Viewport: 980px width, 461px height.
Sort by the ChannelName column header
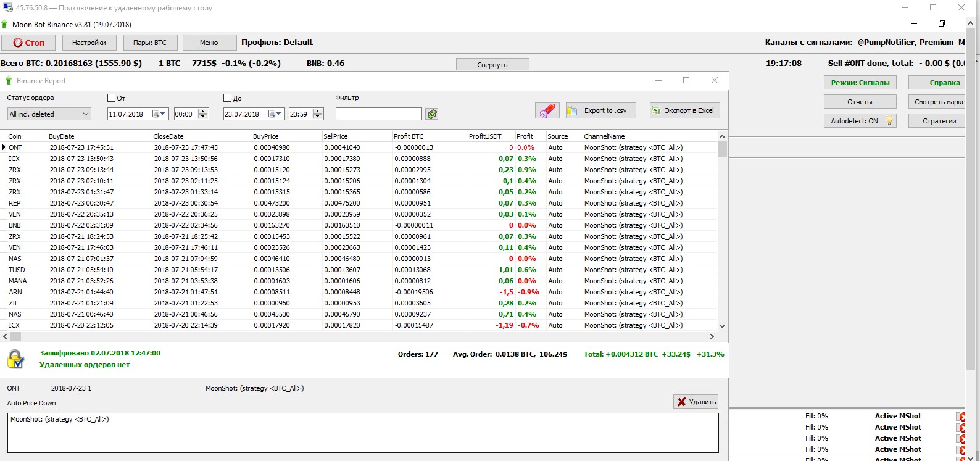pos(649,136)
